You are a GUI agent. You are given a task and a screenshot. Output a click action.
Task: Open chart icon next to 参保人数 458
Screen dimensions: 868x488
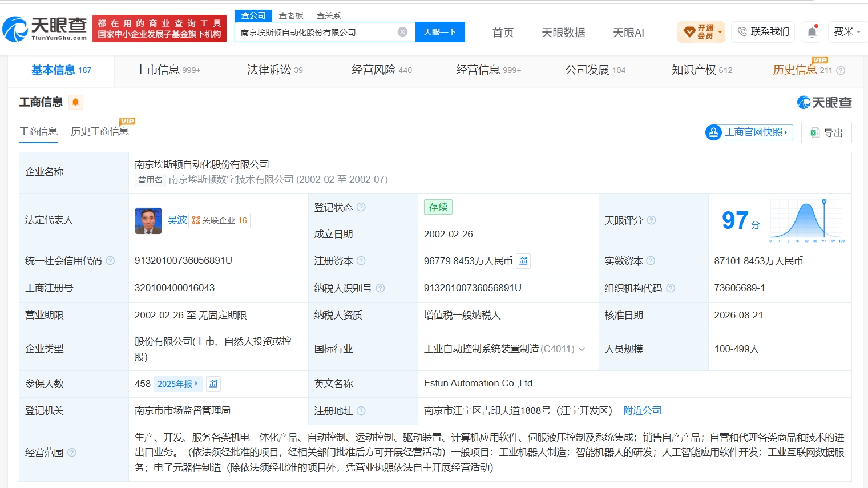(x=213, y=384)
